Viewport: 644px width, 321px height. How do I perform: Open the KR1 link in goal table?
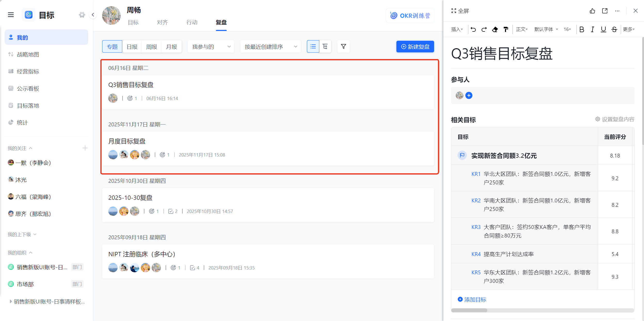coord(476,174)
